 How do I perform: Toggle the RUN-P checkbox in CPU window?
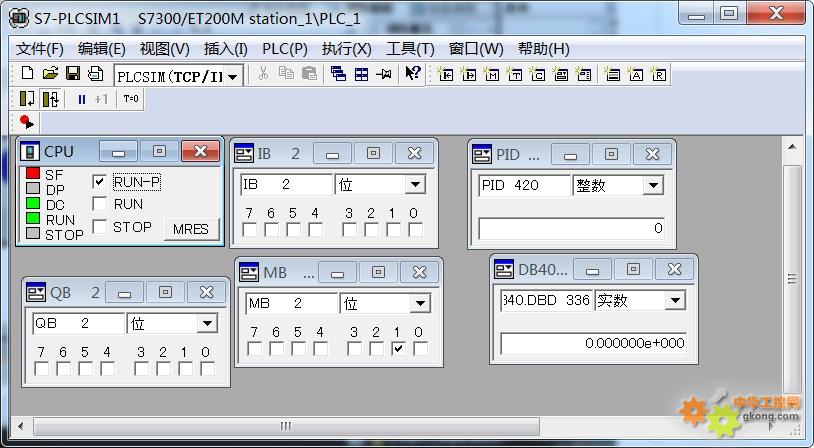tap(99, 181)
